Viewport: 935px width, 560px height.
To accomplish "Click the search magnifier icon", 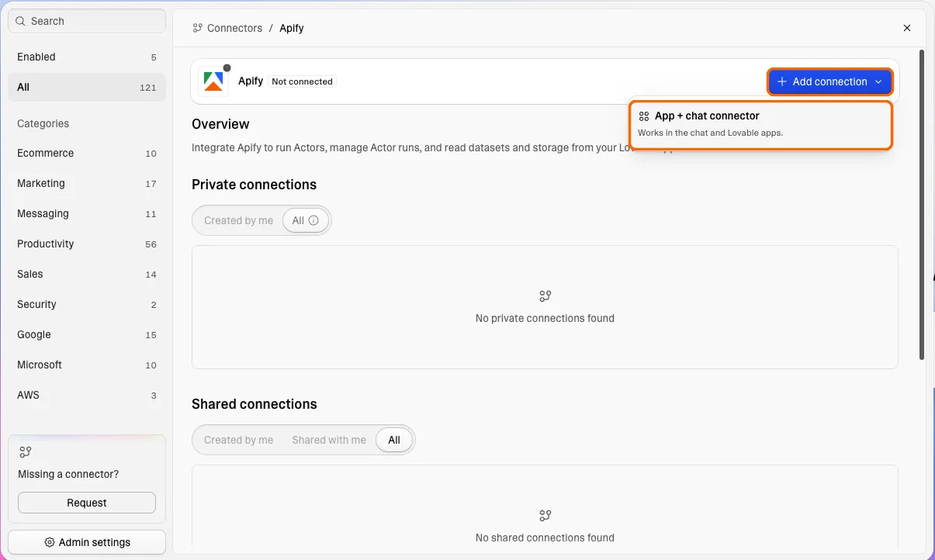I will coord(21,21).
